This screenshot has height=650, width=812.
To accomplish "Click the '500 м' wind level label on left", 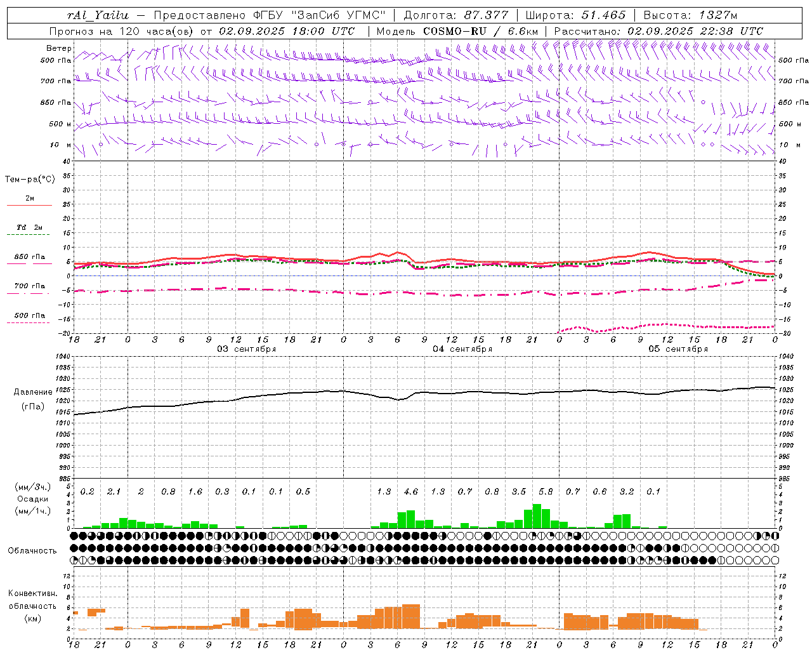I will click(x=60, y=124).
